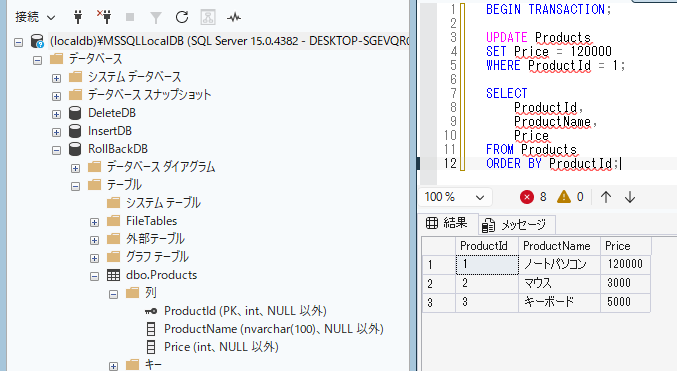
Task: Collapse the dbo.Products table node
Action: (95, 276)
